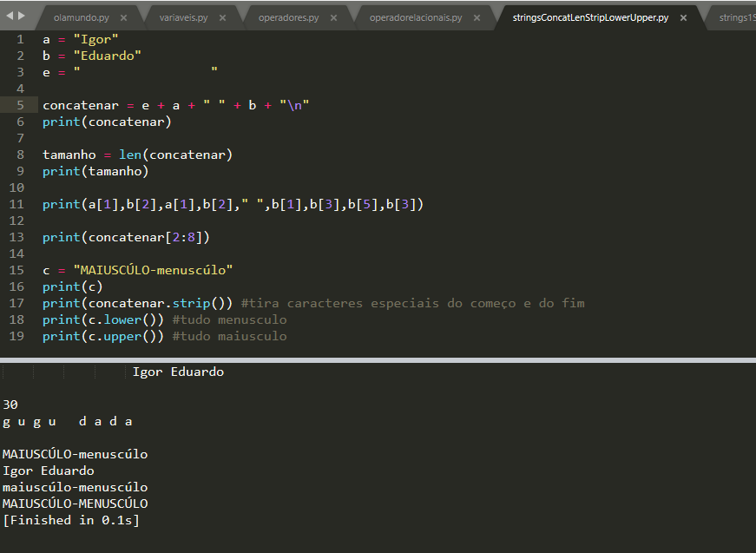Select line number 5 in the gutter

(x=19, y=105)
